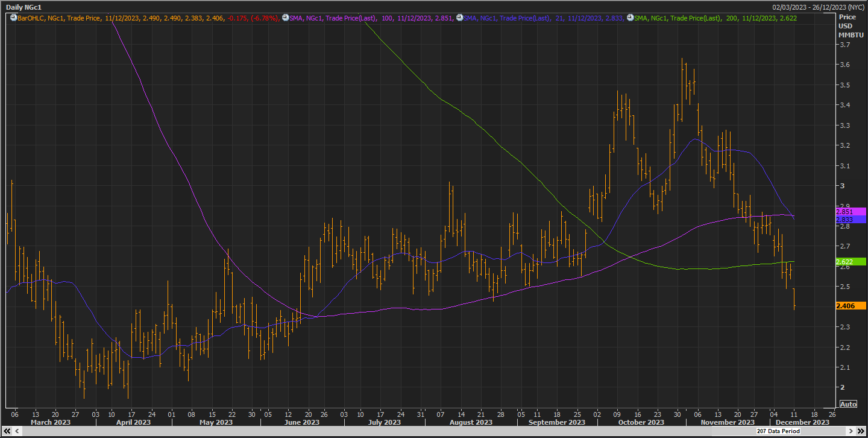This screenshot has height=438, width=868.
Task: Click the July 2023 axis label
Action: 384,422
